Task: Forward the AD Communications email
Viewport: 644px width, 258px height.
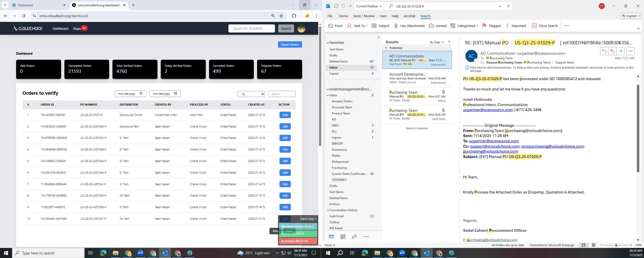Action: click(x=620, y=51)
